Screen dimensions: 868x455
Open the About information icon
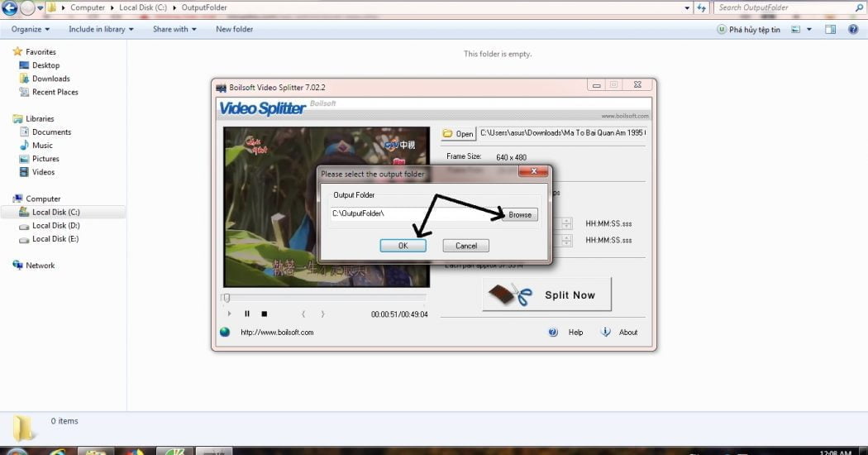coord(606,332)
